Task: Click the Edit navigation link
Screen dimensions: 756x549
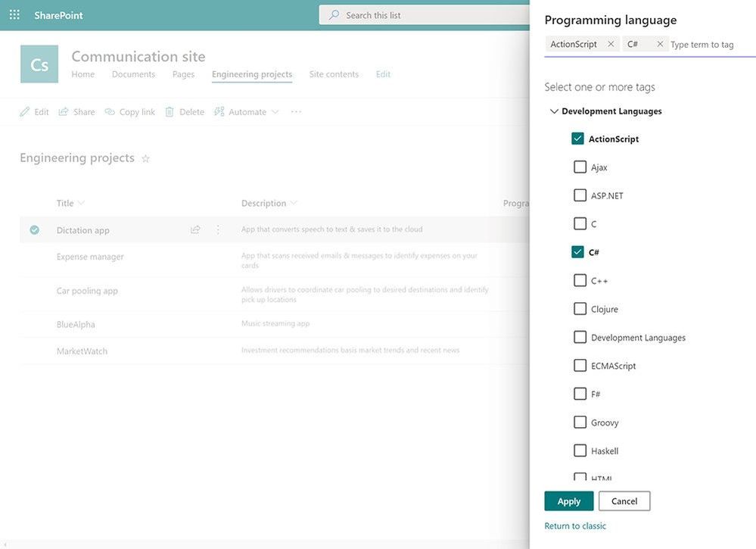Action: (384, 74)
